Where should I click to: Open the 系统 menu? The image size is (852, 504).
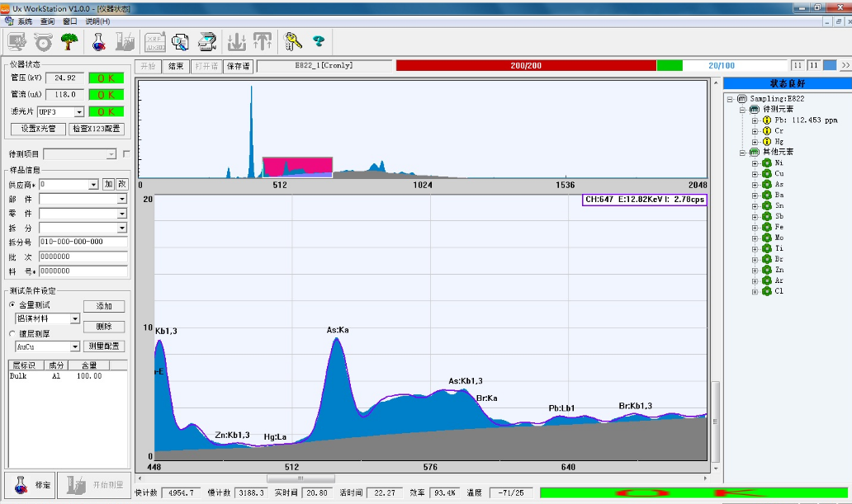tap(25, 21)
